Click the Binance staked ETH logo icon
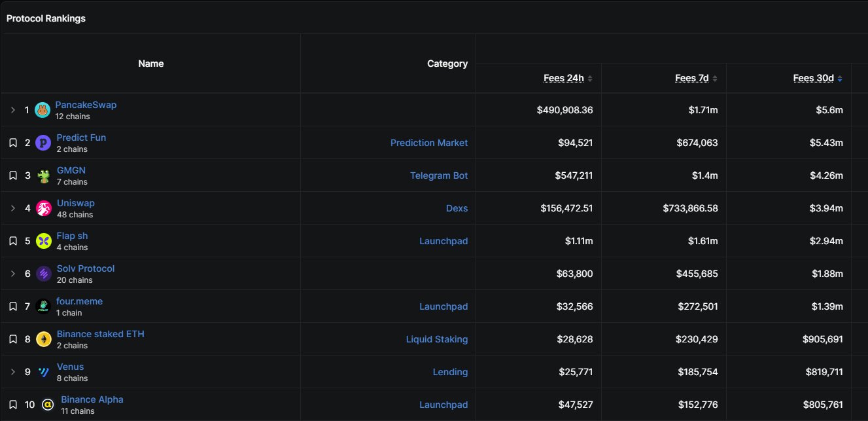The width and height of the screenshot is (868, 421). (43, 339)
